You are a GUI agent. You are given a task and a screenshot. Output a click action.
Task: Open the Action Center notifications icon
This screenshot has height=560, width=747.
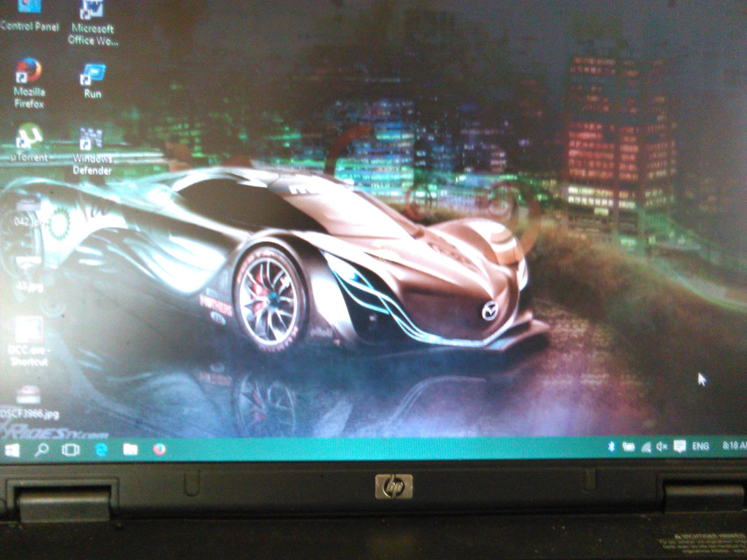680,446
